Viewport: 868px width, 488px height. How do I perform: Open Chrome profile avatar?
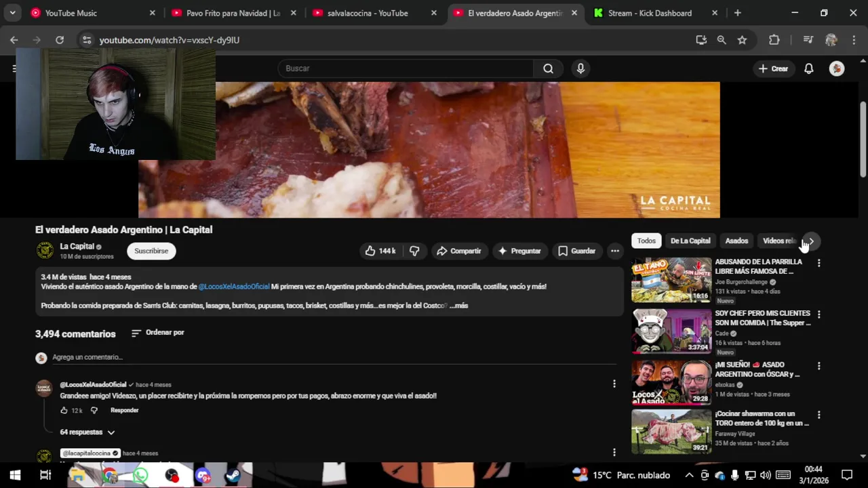pos(831,40)
